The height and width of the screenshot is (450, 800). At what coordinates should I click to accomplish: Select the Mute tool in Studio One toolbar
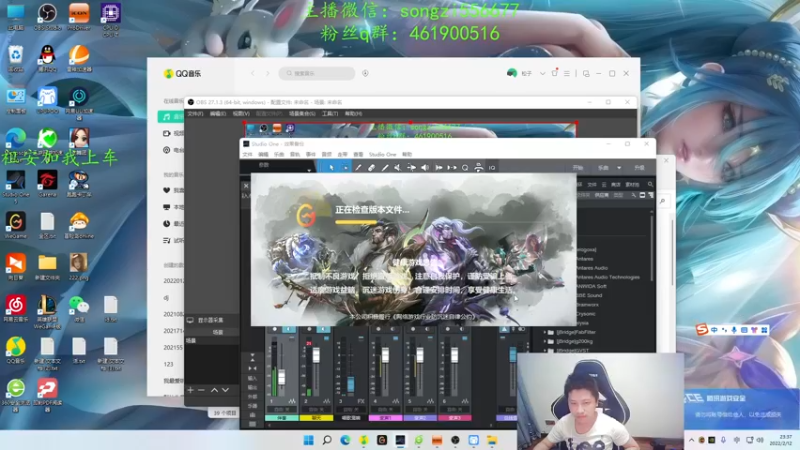398,167
